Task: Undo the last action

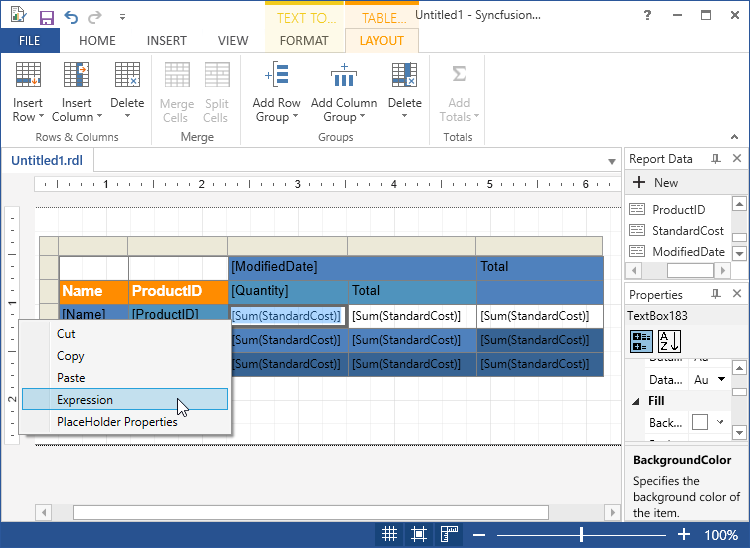Action: point(71,17)
